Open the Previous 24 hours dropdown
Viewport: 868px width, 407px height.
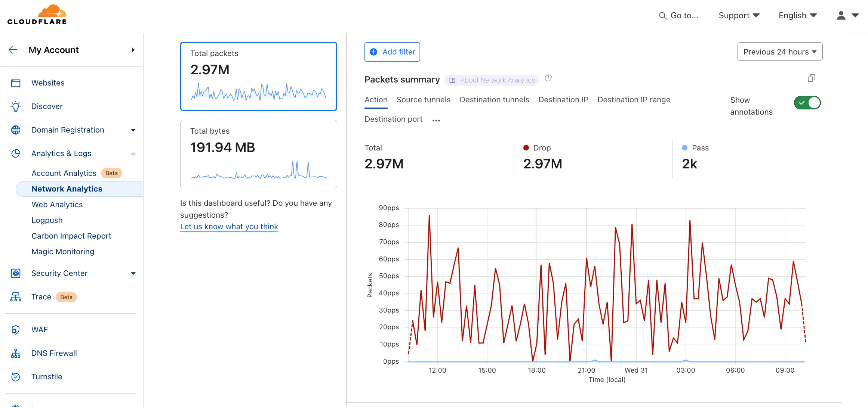click(780, 52)
